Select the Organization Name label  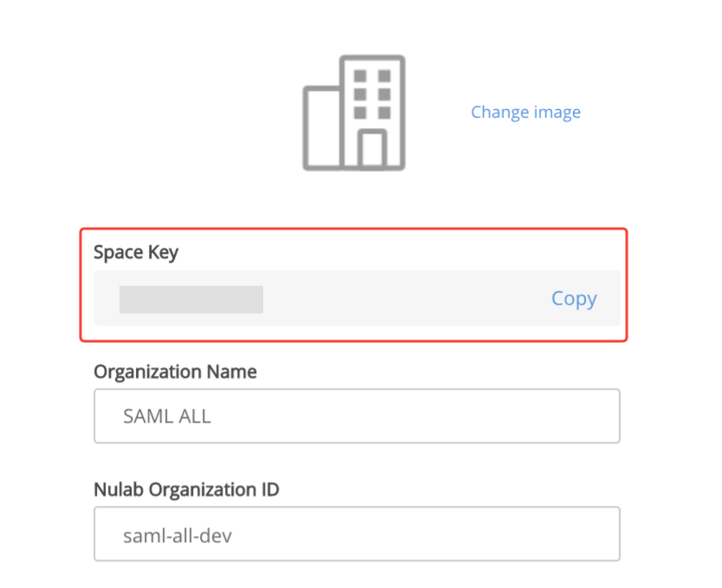tap(175, 372)
